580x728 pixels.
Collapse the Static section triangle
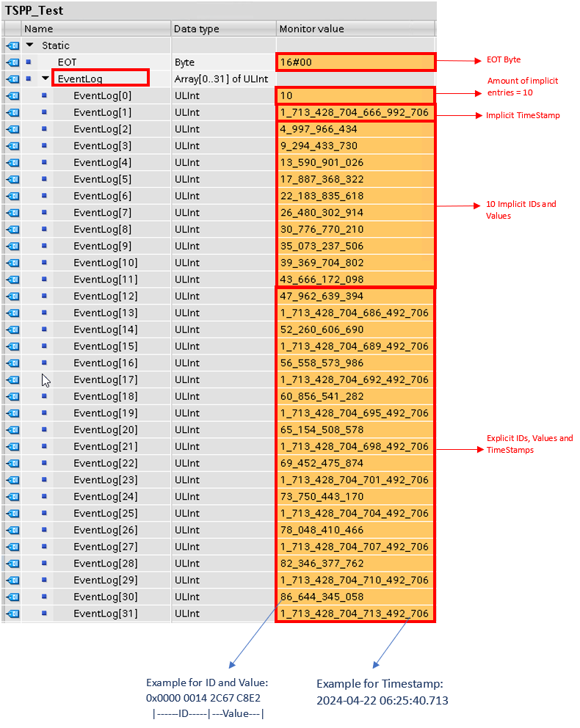coord(29,45)
